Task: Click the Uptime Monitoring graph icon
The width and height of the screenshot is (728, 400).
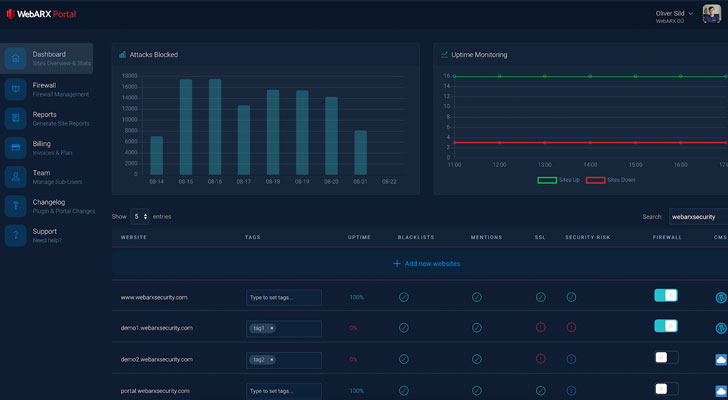Action: (x=444, y=55)
